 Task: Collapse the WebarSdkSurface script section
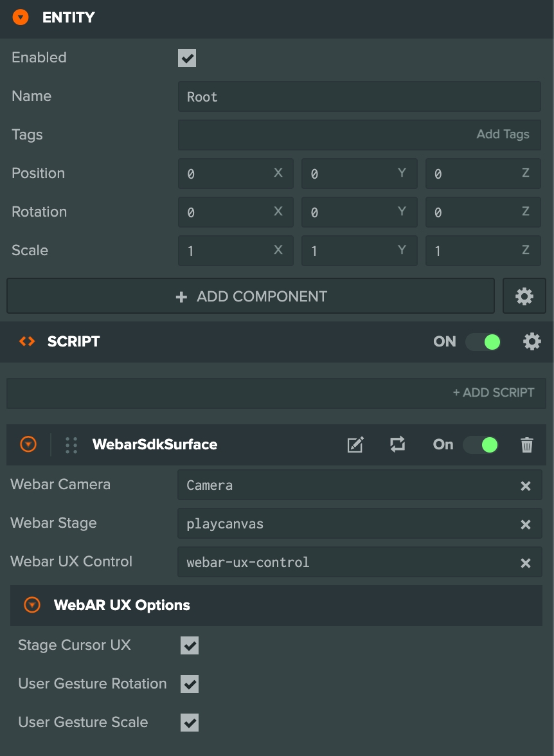point(28,444)
